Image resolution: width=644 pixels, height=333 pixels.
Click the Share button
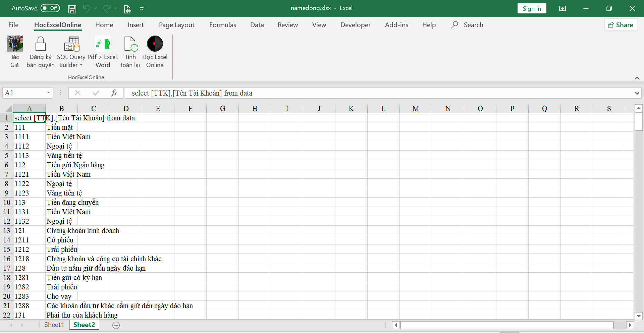pyautogui.click(x=621, y=25)
